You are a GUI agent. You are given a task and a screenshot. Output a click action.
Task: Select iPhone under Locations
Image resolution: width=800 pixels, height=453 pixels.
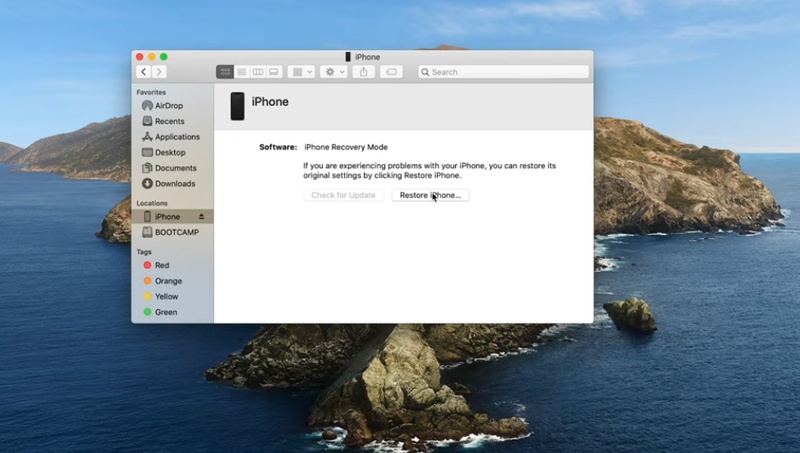tap(172, 216)
